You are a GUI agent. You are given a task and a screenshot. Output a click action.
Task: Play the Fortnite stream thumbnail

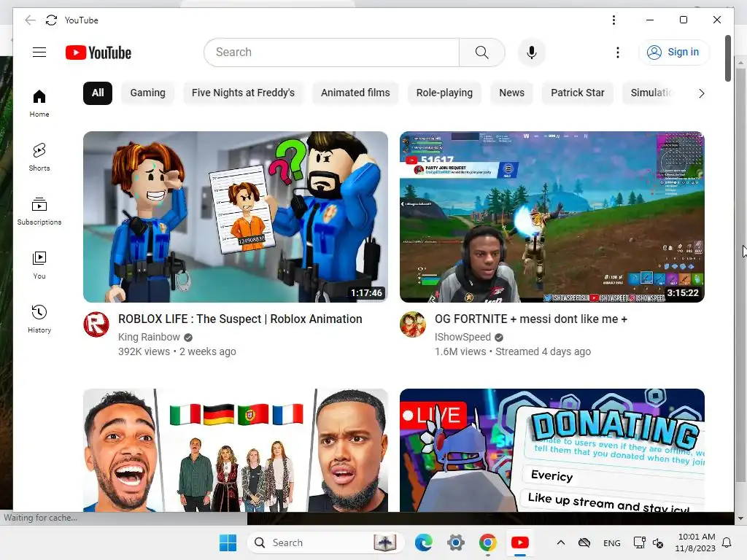click(551, 217)
